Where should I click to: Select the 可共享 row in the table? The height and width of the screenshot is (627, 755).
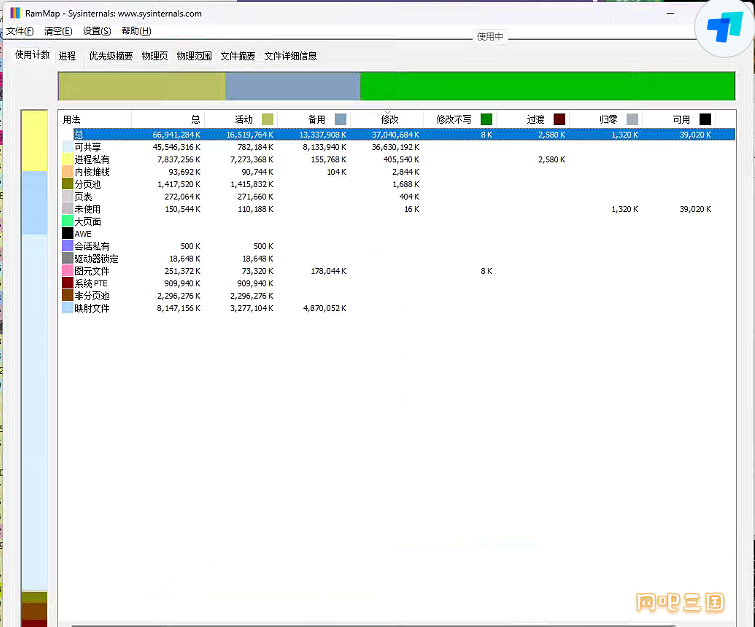click(x=89, y=146)
